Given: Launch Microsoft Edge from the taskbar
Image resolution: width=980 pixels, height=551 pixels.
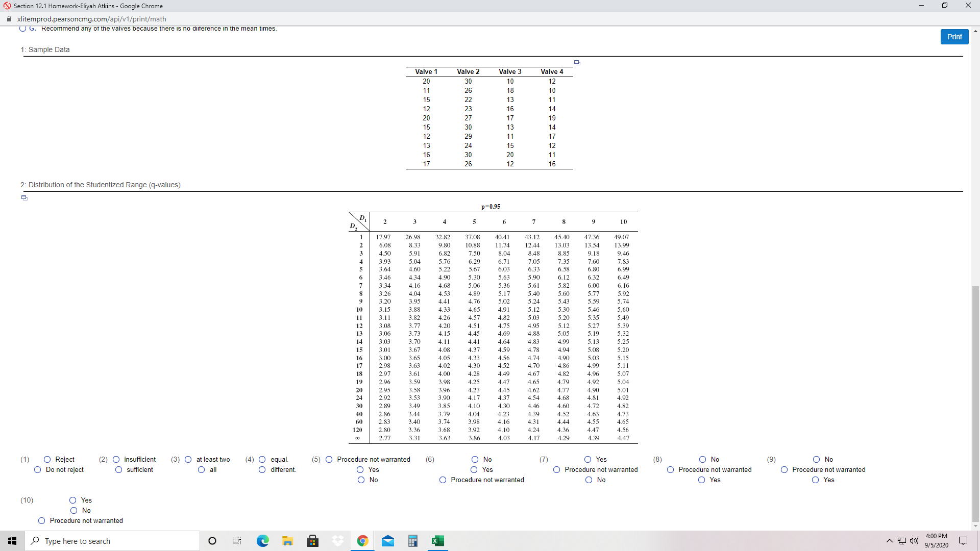Looking at the screenshot, I should [262, 541].
